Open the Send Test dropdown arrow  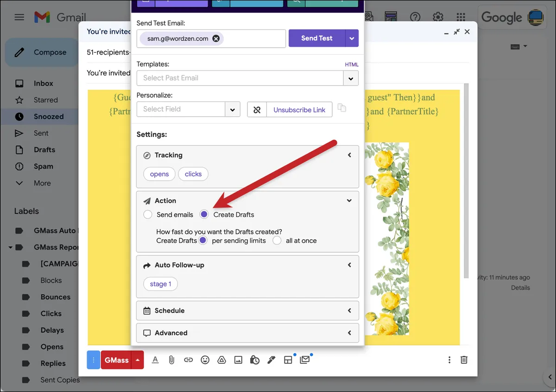(x=352, y=38)
